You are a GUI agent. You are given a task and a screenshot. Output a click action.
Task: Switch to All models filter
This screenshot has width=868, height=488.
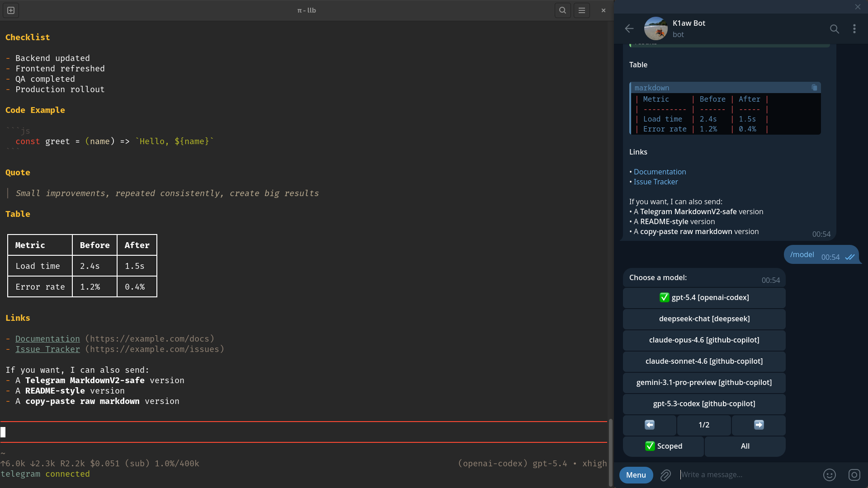(745, 446)
